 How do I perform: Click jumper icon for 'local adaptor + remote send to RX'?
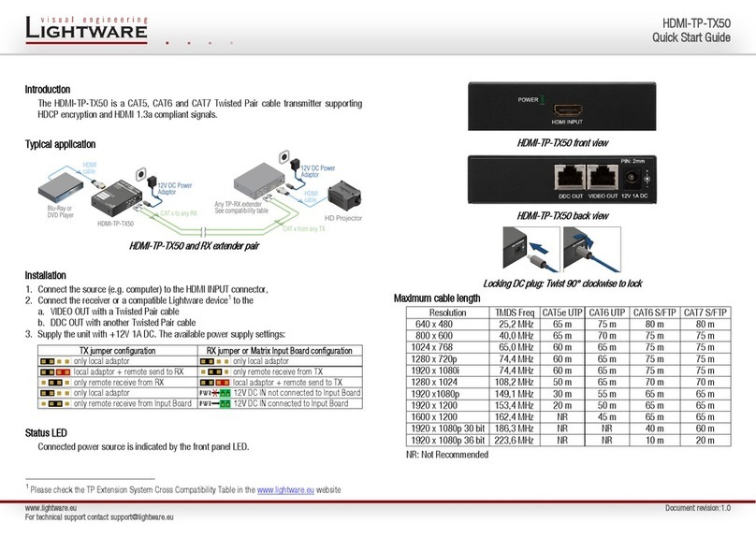(55, 372)
